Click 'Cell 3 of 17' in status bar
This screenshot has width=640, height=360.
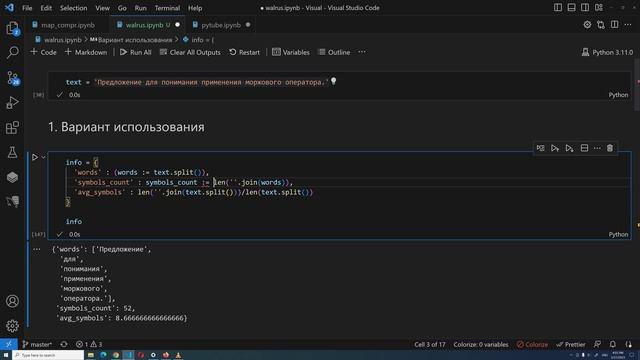coord(430,344)
